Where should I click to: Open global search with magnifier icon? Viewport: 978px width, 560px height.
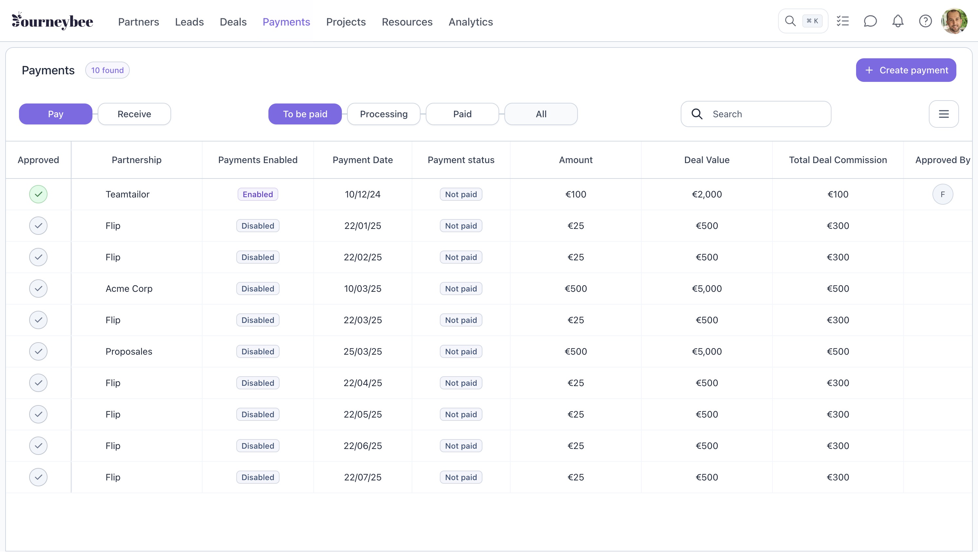[x=790, y=21]
